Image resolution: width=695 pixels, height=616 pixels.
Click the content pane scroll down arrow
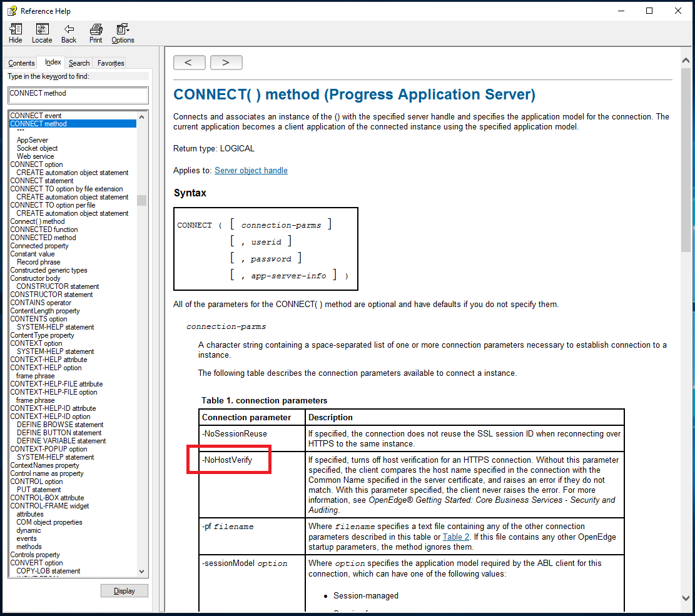coord(686,598)
